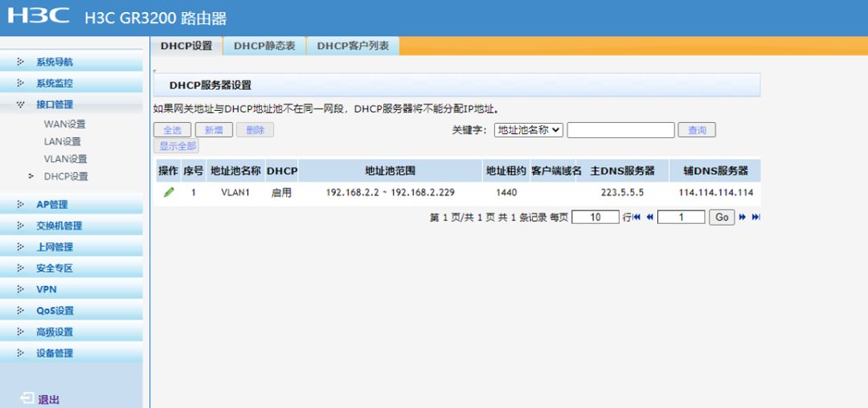Click the 启用 DHCP status cell
This screenshot has height=408, width=868.
281,193
